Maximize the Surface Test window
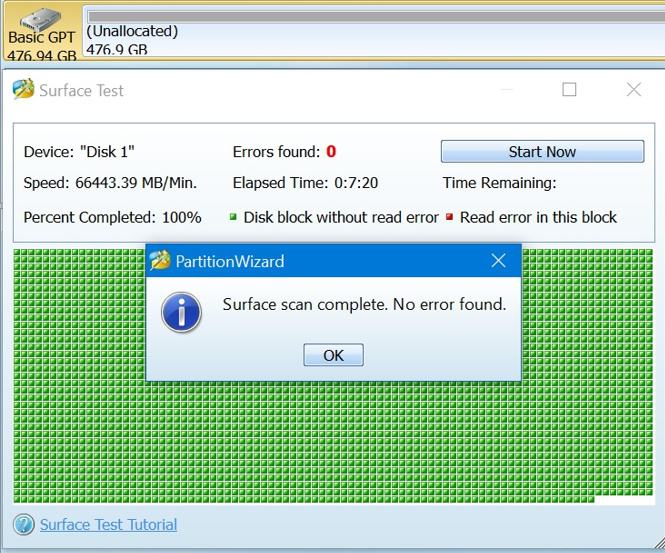This screenshot has height=553, width=665. 569,89
